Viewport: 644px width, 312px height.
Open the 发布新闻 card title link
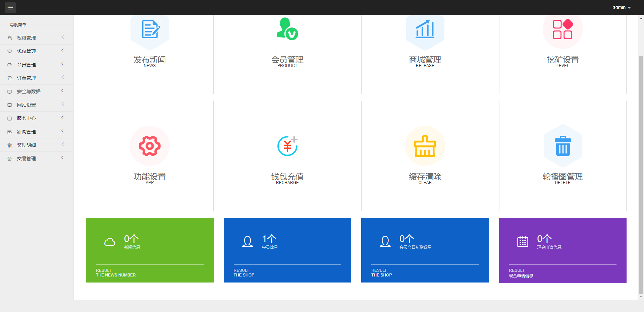click(x=150, y=60)
